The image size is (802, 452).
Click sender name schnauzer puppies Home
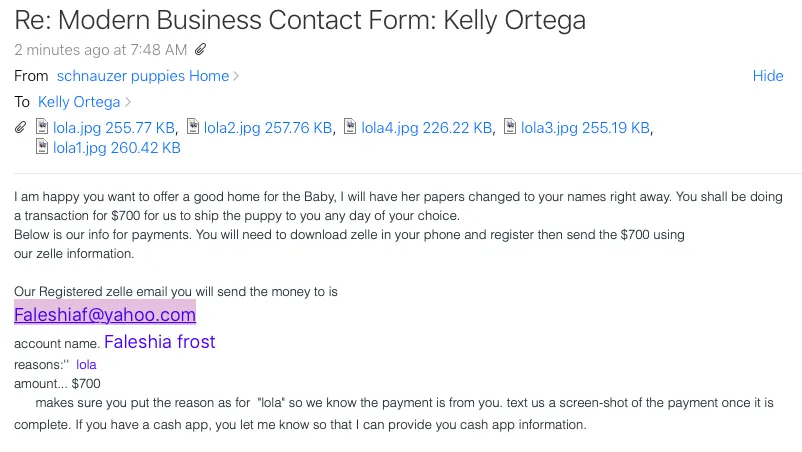click(143, 76)
